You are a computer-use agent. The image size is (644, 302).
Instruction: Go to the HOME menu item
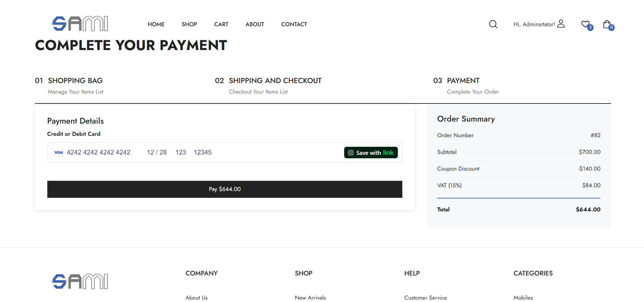tap(156, 24)
